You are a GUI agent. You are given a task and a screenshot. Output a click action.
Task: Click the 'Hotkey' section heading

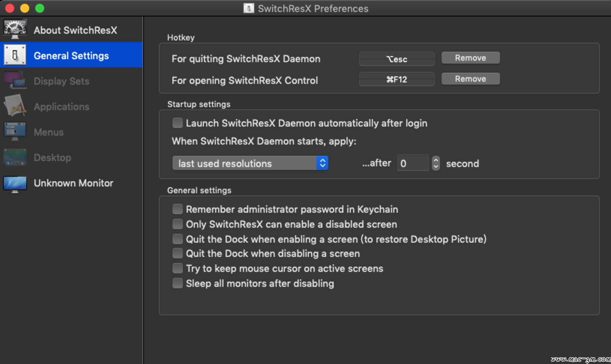(x=181, y=37)
